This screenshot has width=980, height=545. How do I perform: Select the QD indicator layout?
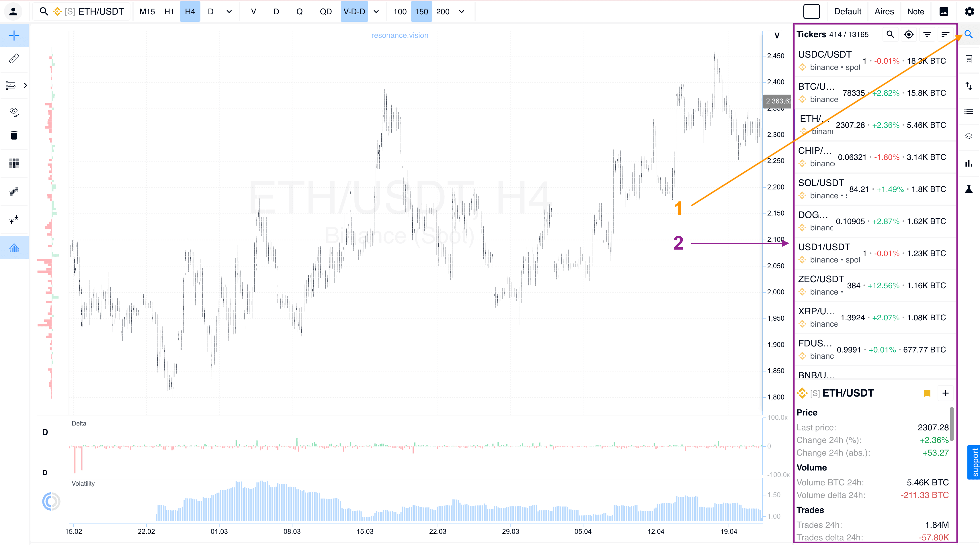pyautogui.click(x=326, y=11)
